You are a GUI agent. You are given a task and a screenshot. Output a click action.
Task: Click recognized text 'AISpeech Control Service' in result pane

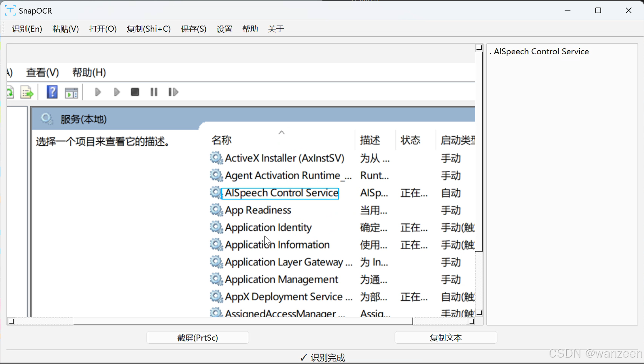coord(541,51)
